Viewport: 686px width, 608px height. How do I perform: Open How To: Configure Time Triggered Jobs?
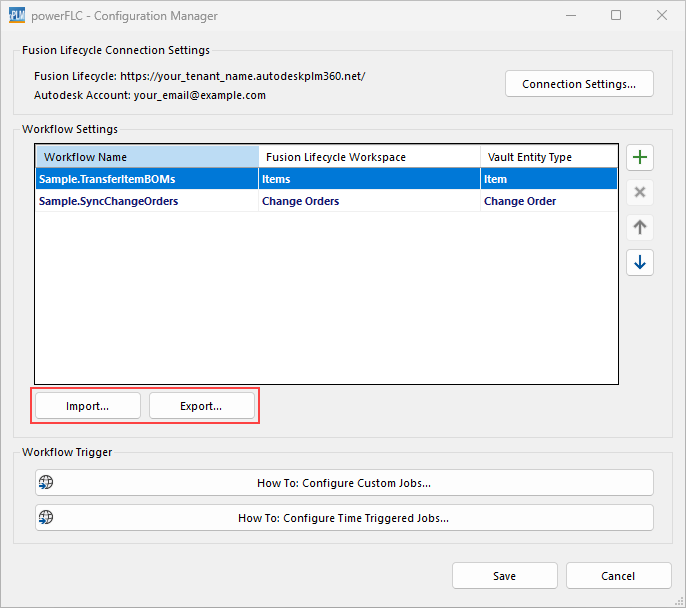pyautogui.click(x=344, y=518)
